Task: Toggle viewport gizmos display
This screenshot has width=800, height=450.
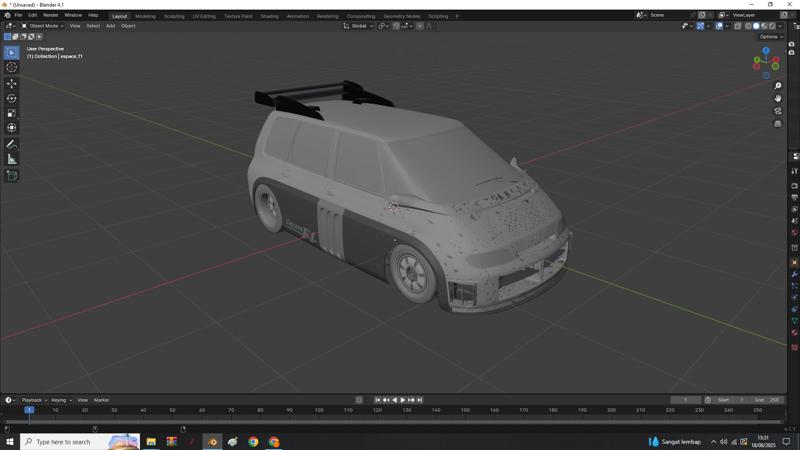Action: pyautogui.click(x=701, y=26)
